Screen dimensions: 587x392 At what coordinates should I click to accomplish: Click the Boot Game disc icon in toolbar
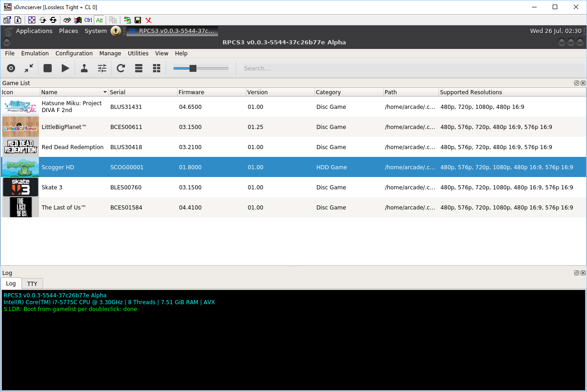[11, 68]
